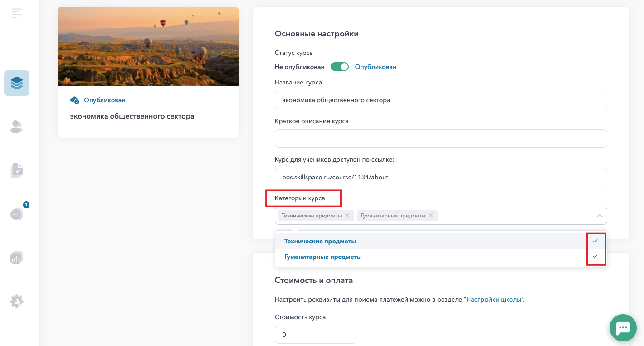Click the Стоимость и оплата heading
Viewport: 644px width, 346px height.
[x=314, y=280]
